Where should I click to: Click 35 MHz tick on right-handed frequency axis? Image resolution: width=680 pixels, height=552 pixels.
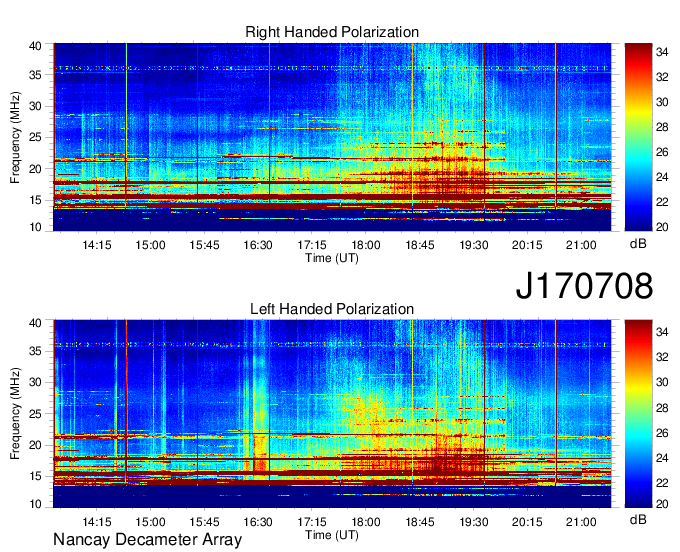(x=35, y=75)
